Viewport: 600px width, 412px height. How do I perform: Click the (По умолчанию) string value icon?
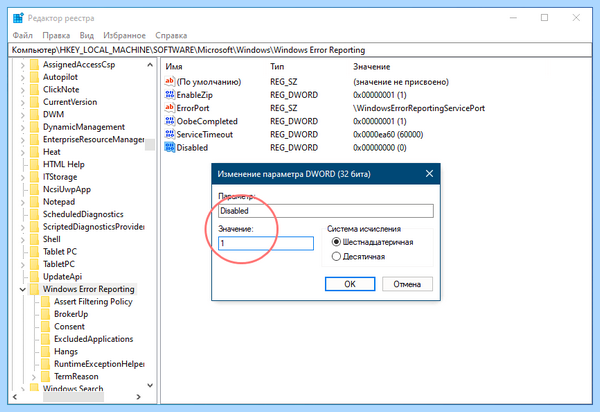click(x=170, y=81)
